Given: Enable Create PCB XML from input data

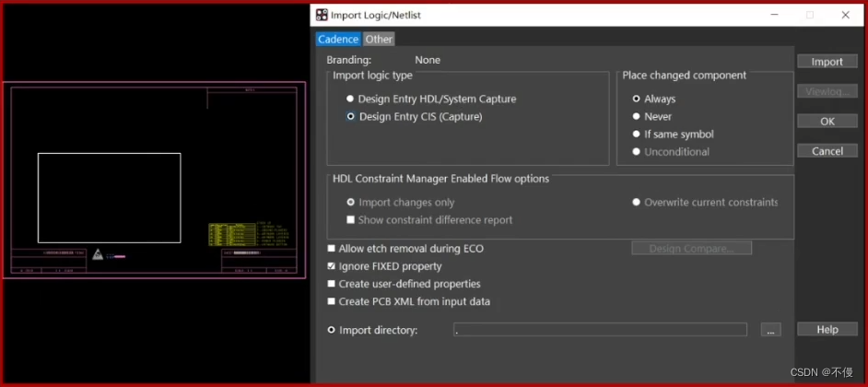Looking at the screenshot, I should click(x=331, y=301).
